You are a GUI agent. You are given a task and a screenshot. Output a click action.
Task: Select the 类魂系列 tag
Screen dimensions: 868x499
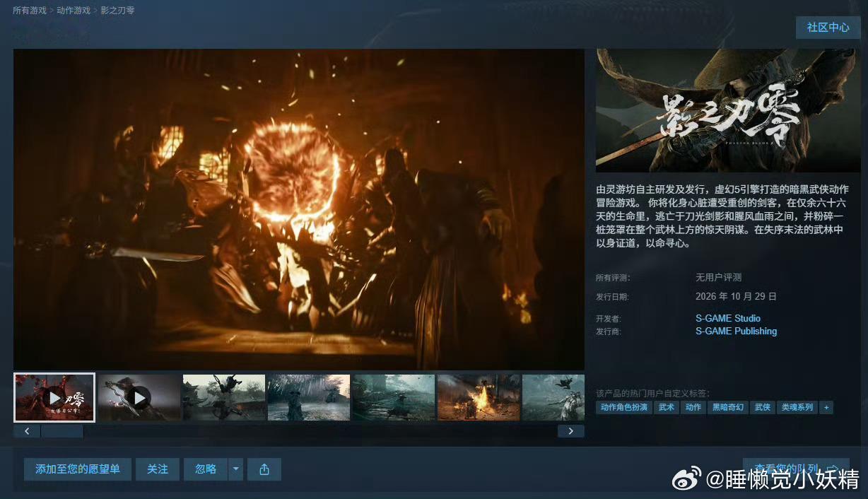tap(797, 408)
